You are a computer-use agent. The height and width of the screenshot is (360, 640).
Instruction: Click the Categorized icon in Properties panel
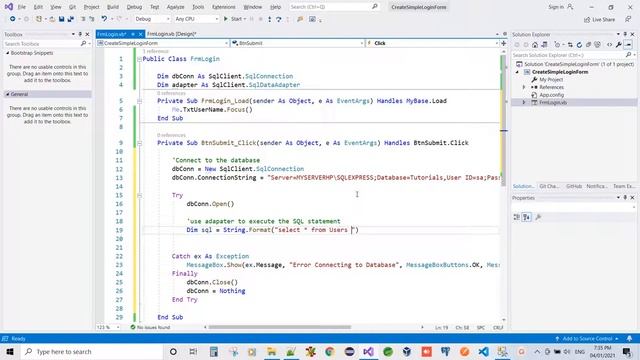pyautogui.click(x=517, y=217)
